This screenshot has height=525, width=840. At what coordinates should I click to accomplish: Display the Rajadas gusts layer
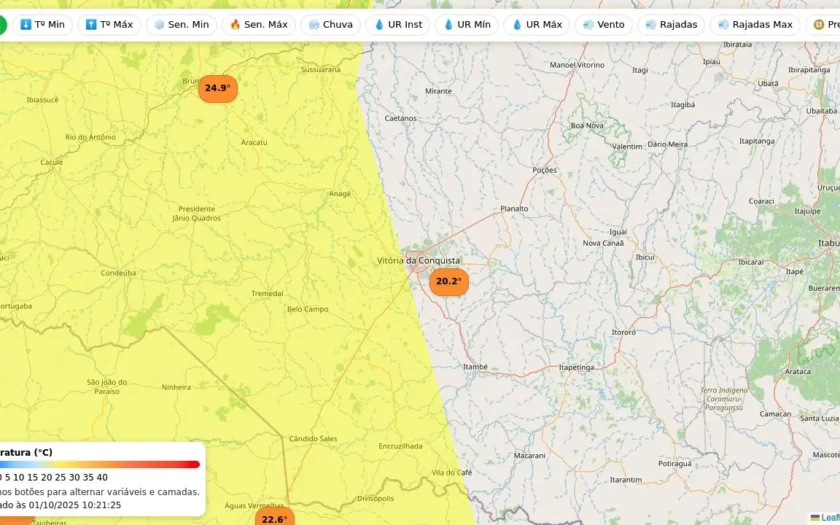click(x=671, y=25)
